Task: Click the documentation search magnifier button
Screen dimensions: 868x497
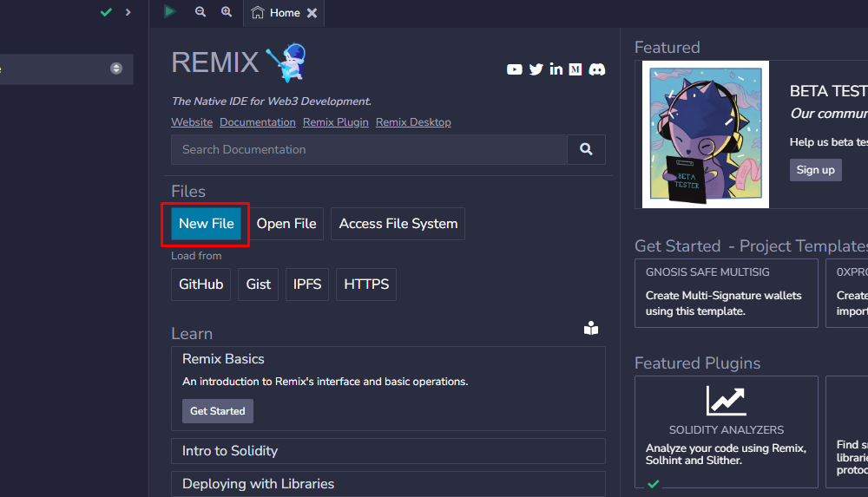Action: [586, 149]
